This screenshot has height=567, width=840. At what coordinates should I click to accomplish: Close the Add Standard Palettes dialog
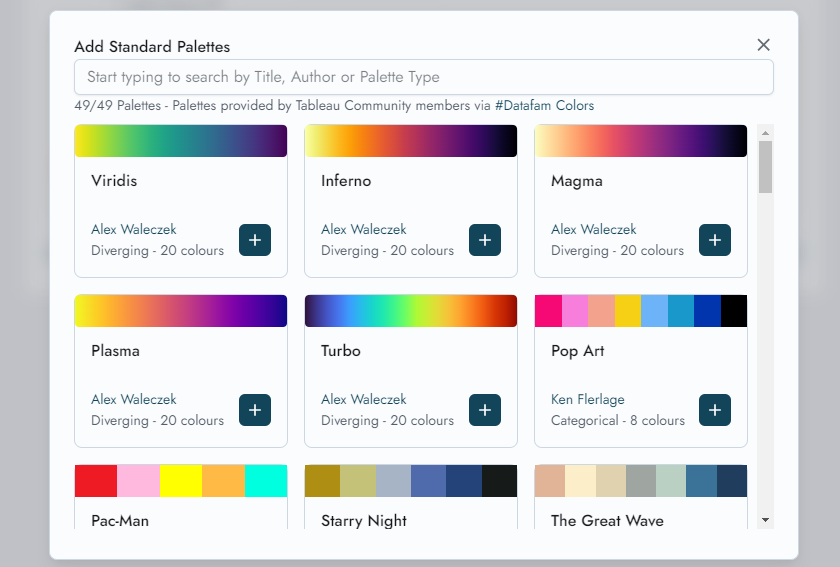[x=764, y=45]
